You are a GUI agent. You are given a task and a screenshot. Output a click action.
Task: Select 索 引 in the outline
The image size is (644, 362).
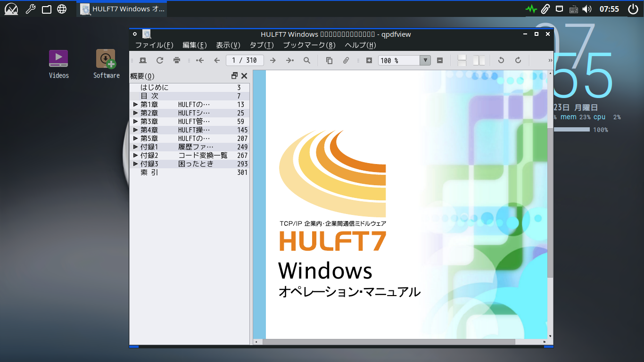[149, 173]
